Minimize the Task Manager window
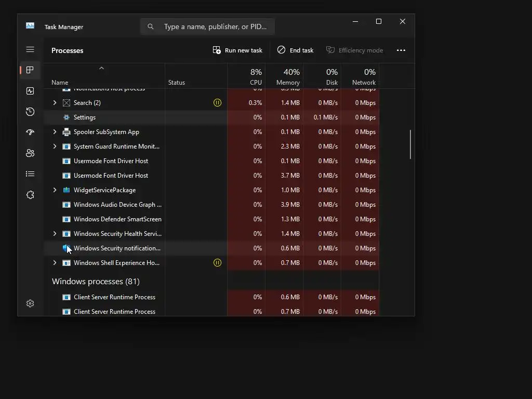 [x=355, y=21]
